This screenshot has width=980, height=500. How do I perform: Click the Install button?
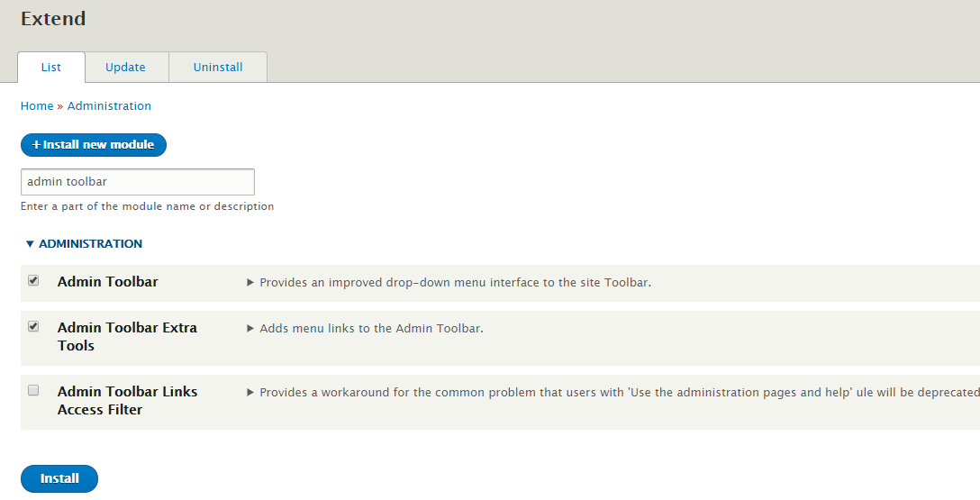pos(59,478)
